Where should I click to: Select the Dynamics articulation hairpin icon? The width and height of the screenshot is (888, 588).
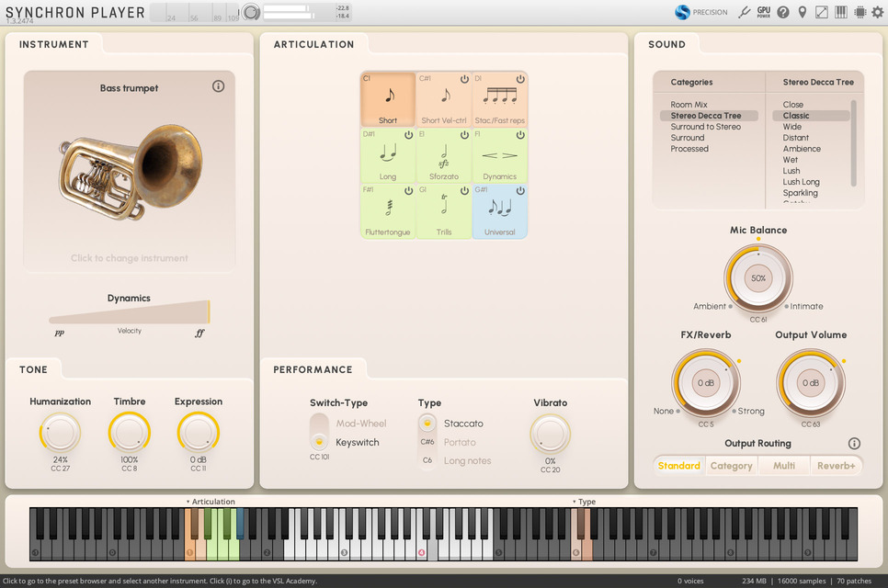(x=499, y=155)
